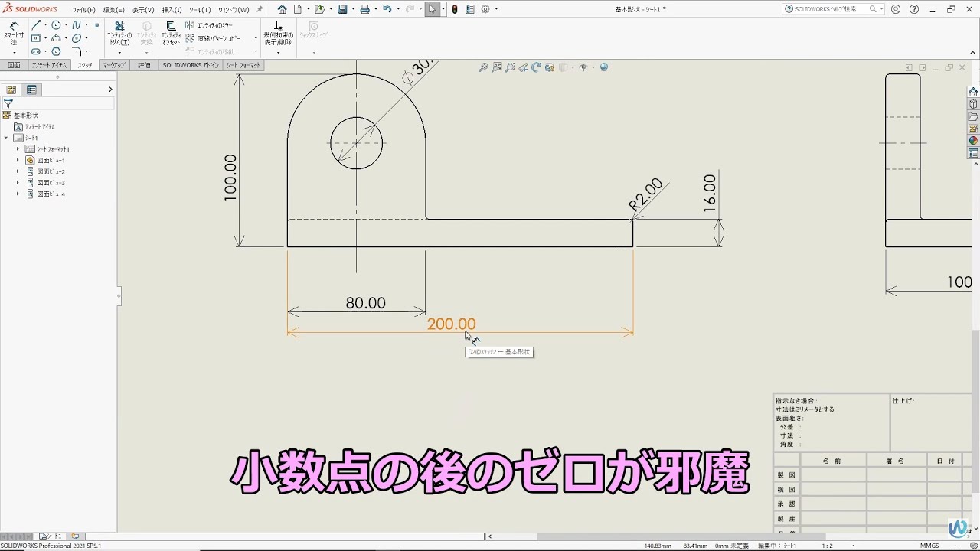Open SOLIDWORKS Resources in task pane
Image resolution: width=980 pixels, height=551 pixels.
click(x=973, y=92)
